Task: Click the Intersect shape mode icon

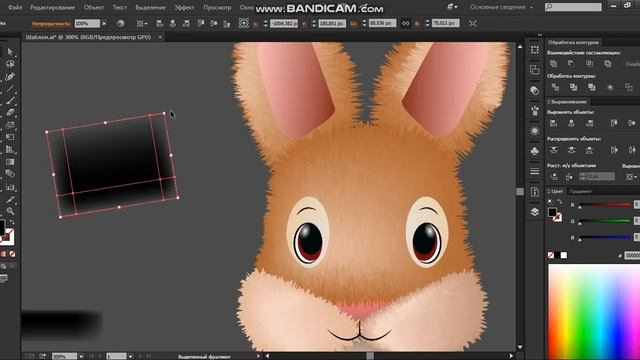Action: pyautogui.click(x=589, y=64)
